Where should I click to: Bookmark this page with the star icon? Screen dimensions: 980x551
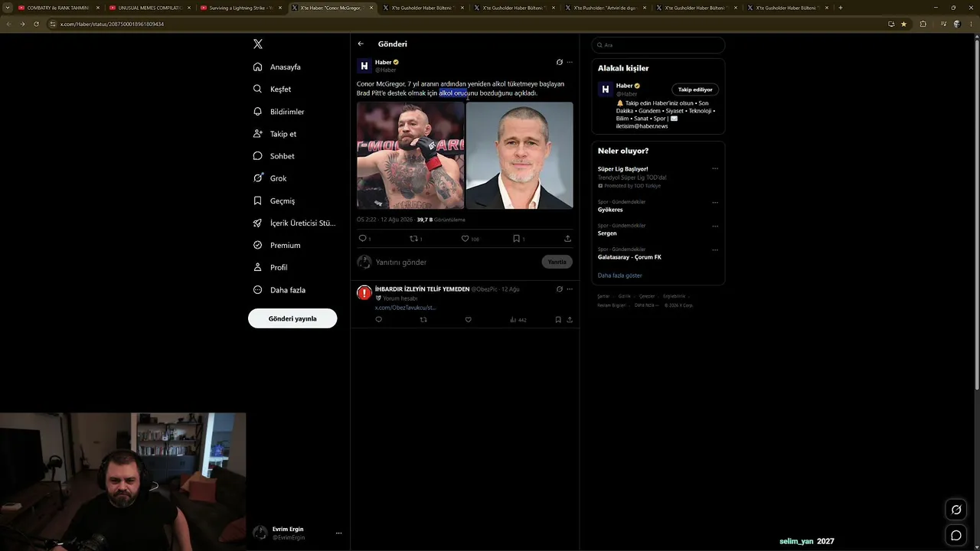tap(903, 24)
